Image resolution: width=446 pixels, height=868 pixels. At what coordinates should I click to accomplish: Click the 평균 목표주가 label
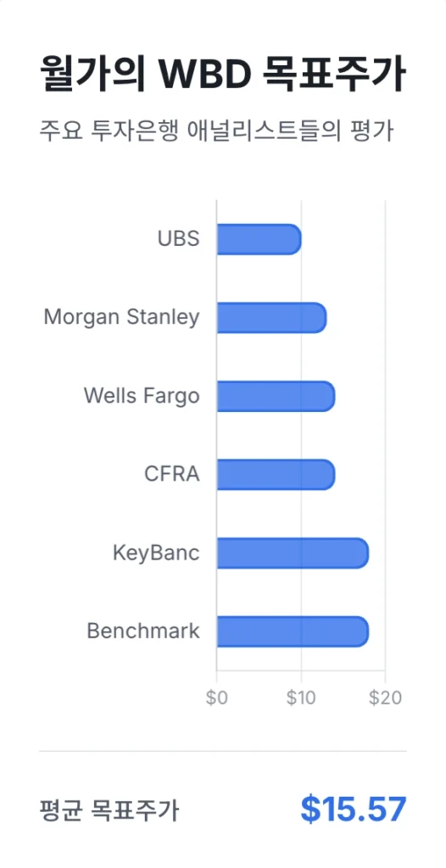(x=109, y=811)
